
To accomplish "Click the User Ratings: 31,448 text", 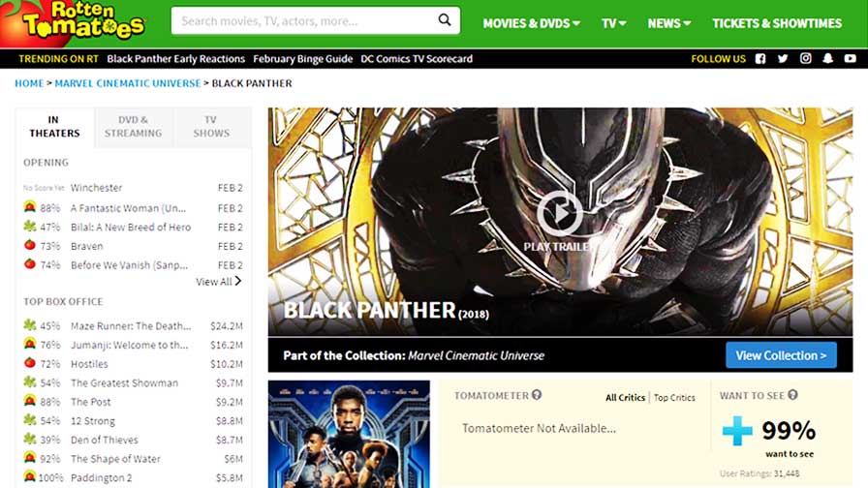I will click(x=759, y=473).
